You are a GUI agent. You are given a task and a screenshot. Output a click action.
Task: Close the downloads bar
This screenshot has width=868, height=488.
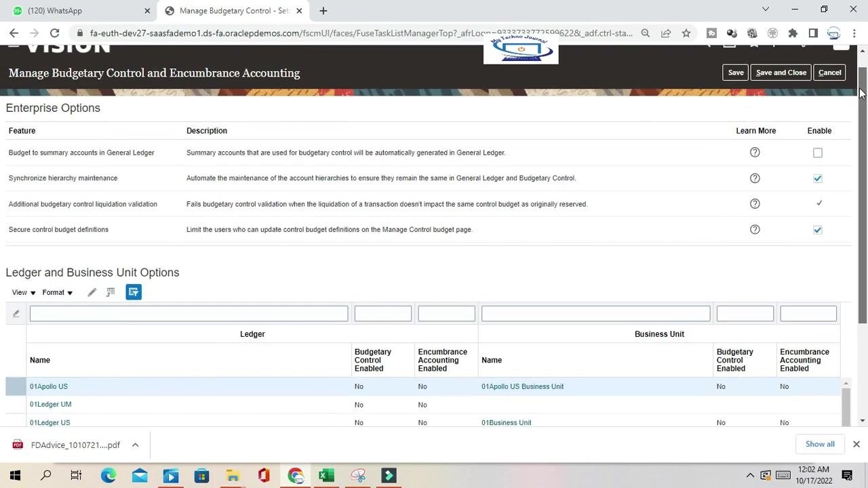856,444
